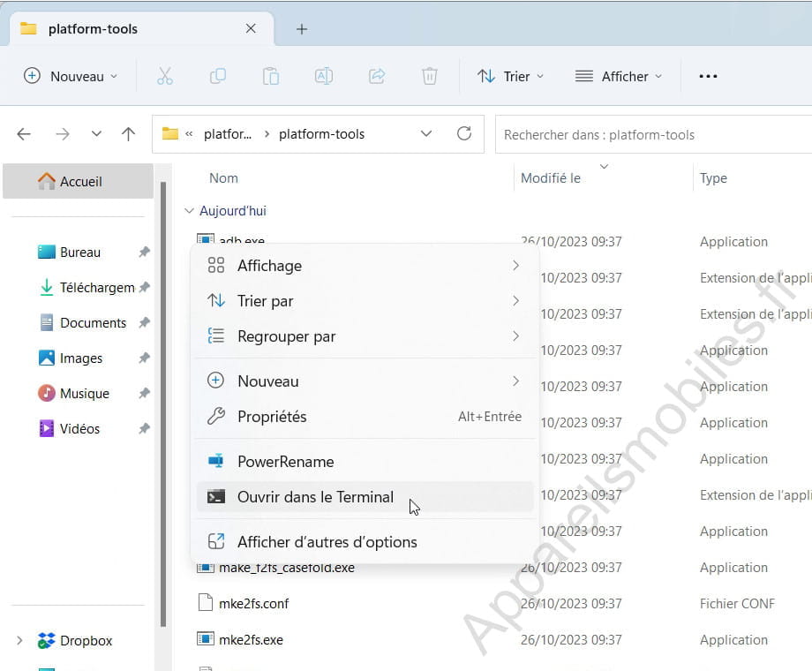812x671 pixels.
Task: Open Accueil in the navigation pane
Action: pos(79,181)
